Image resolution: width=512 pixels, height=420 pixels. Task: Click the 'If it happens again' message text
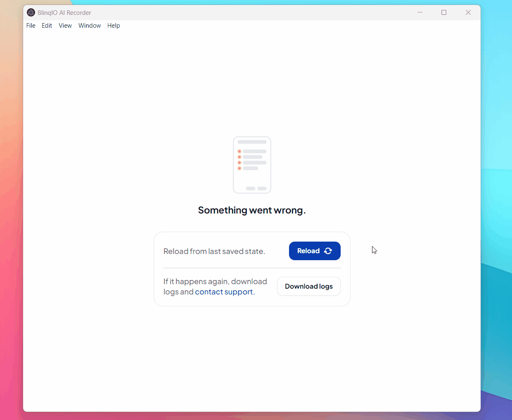(x=215, y=282)
